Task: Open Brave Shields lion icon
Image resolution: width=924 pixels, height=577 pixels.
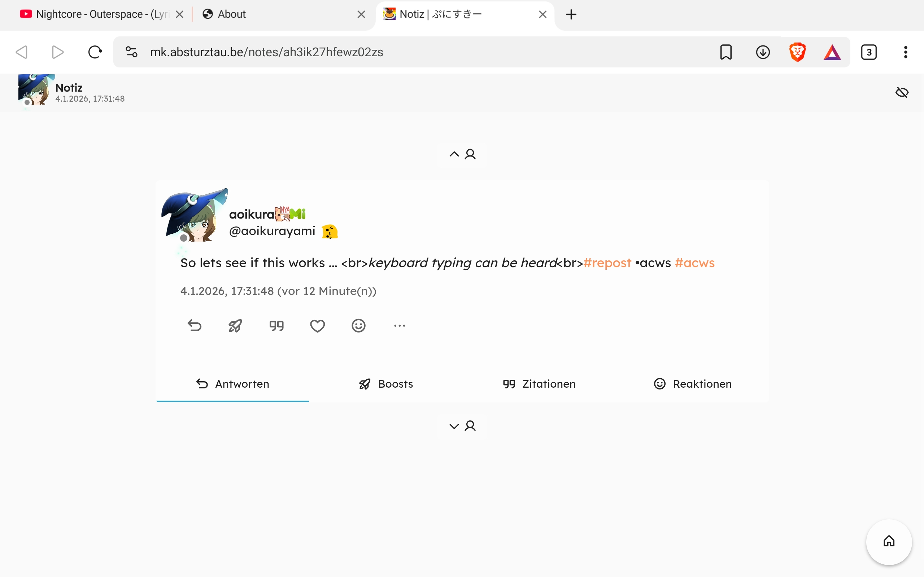Action: click(797, 52)
